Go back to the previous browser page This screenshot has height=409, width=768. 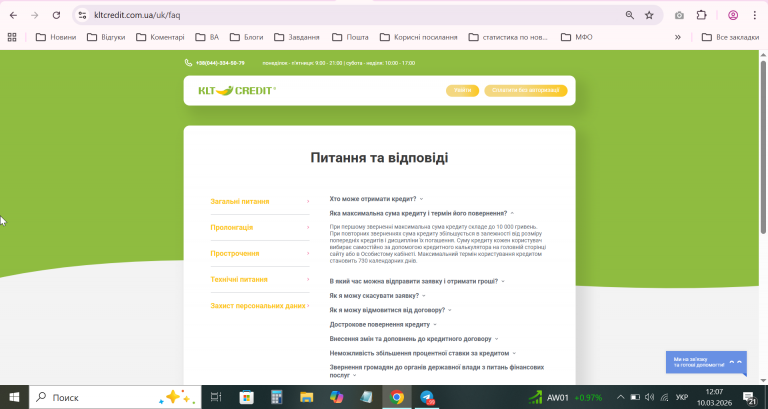(13, 15)
